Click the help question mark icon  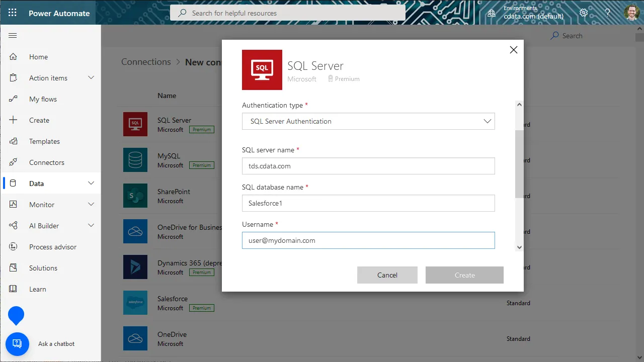[607, 13]
